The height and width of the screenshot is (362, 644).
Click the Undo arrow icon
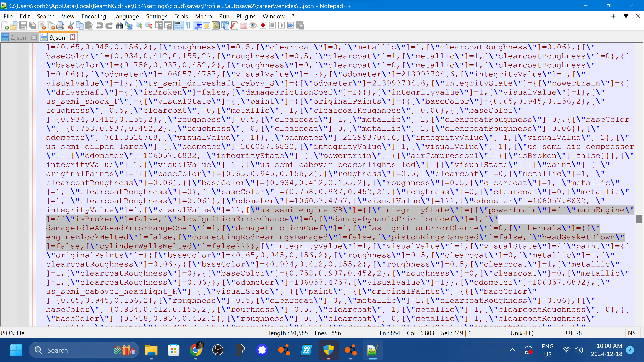[x=99, y=25]
